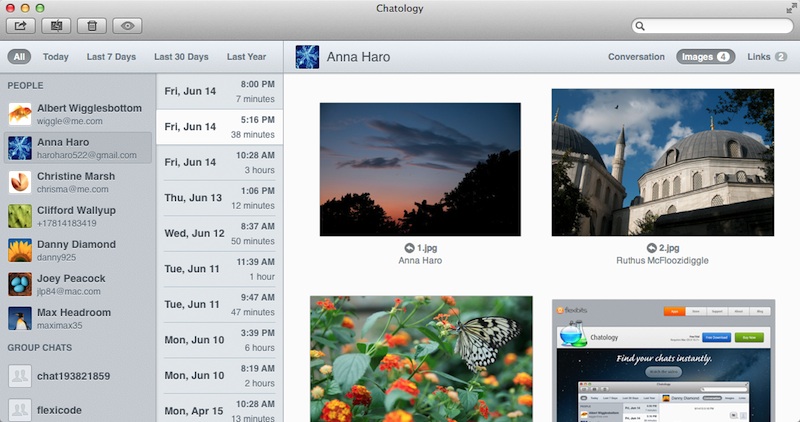Open the sunset sky image thumbnail
The height and width of the screenshot is (422, 800).
click(420, 169)
